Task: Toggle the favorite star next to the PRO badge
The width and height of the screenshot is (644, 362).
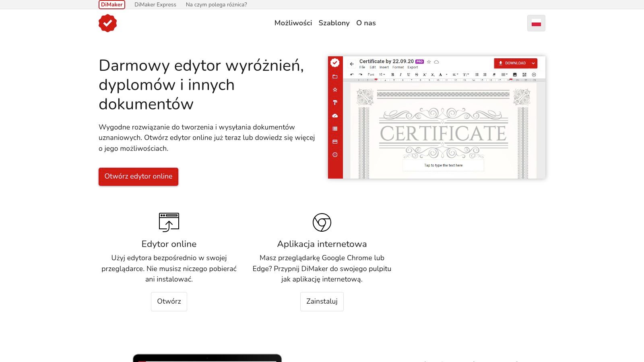Action: [x=429, y=62]
